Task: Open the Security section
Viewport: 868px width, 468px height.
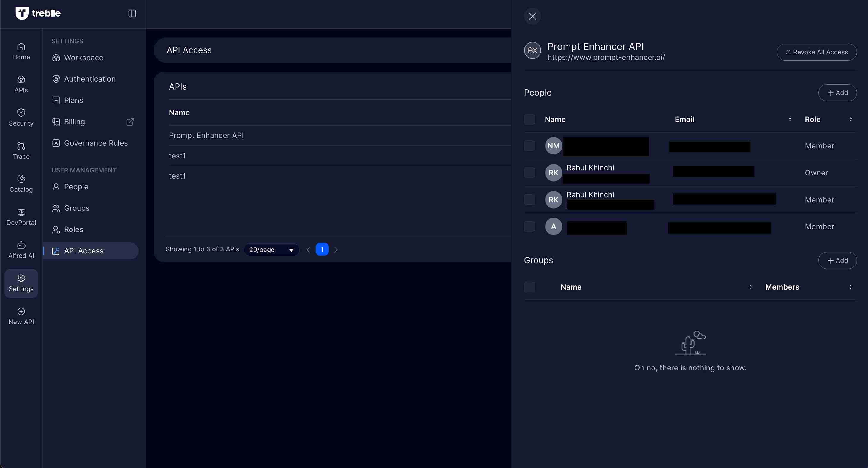Action: (x=21, y=117)
